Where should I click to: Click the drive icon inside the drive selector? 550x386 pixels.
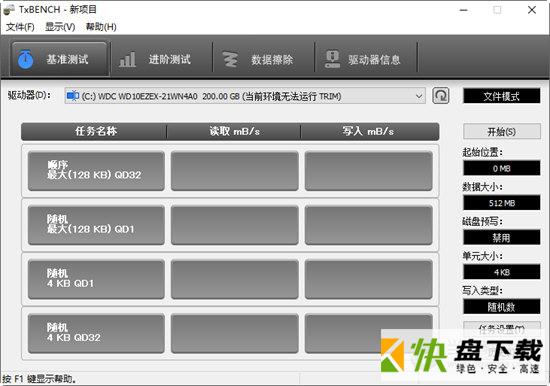coord(73,96)
